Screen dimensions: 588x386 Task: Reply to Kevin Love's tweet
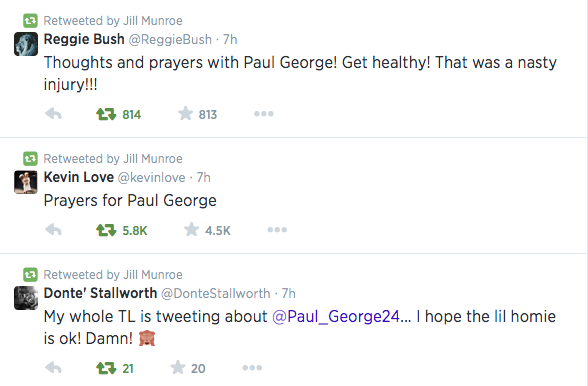pos(53,230)
